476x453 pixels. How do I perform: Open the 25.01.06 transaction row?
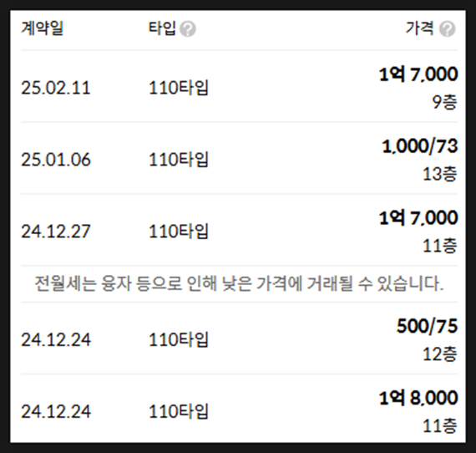(x=239, y=158)
